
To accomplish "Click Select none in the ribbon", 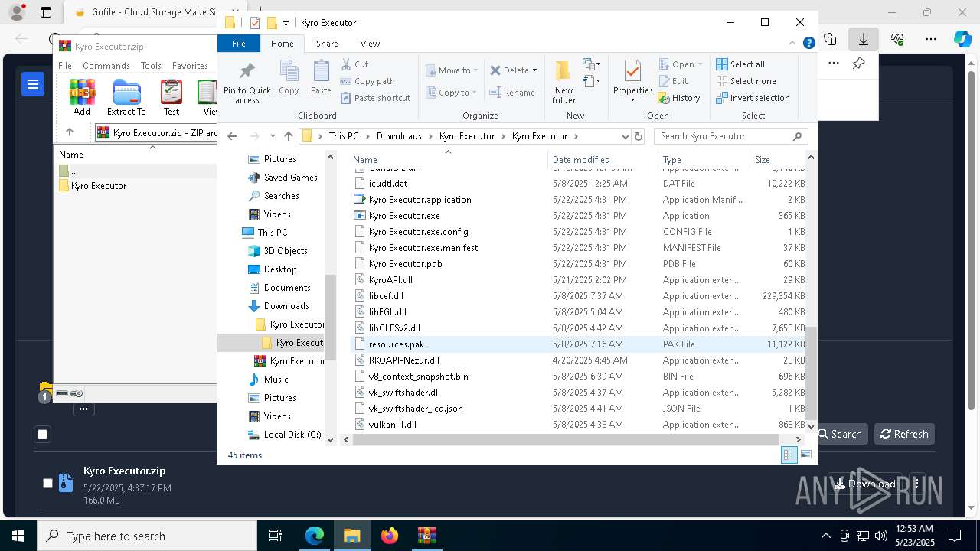I will pyautogui.click(x=746, y=81).
